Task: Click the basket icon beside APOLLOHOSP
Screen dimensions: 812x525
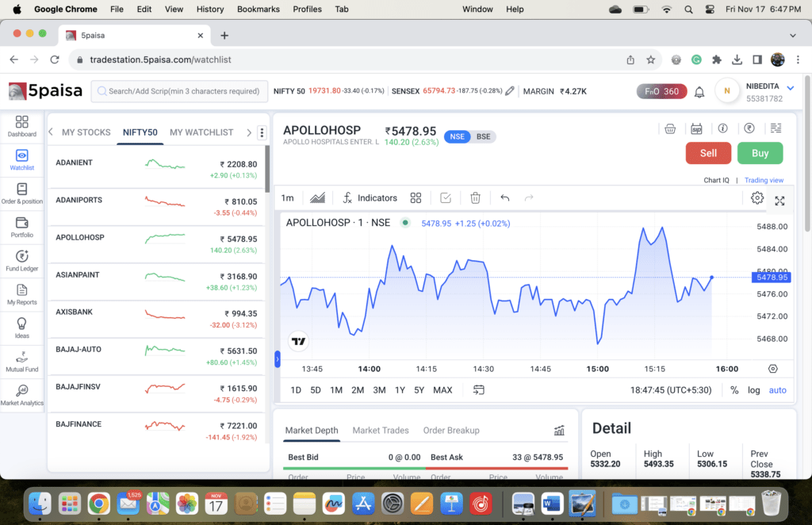Action: click(x=670, y=128)
